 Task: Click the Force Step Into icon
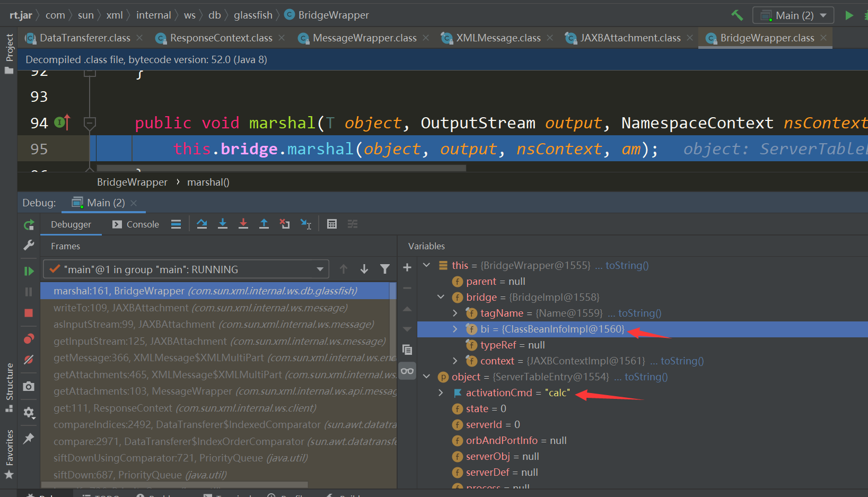tap(243, 224)
